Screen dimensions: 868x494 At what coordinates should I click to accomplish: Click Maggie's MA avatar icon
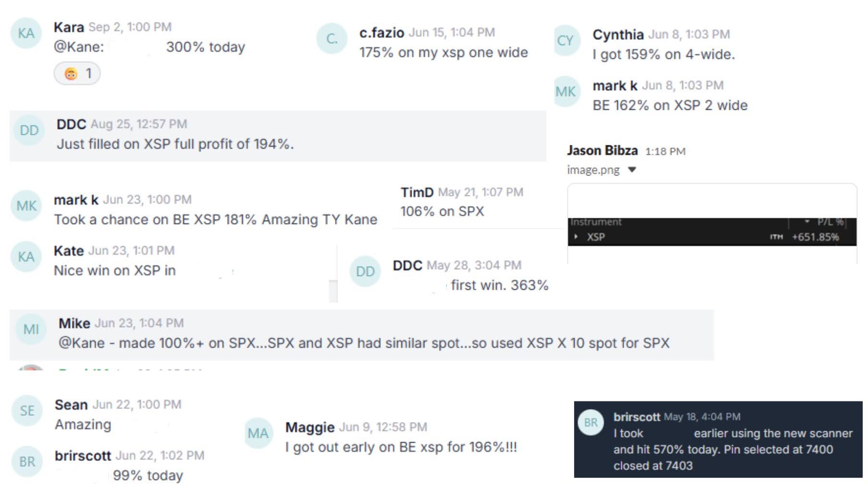coord(258,433)
